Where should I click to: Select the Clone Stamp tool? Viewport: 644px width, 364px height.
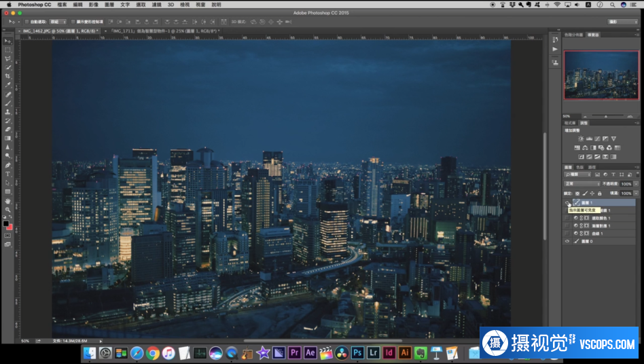[x=7, y=111]
